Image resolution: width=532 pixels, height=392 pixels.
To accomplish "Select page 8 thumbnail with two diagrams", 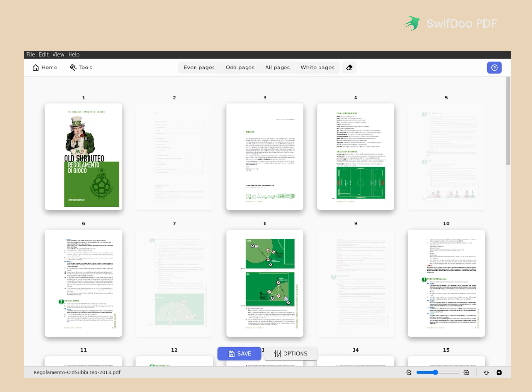I will point(265,283).
